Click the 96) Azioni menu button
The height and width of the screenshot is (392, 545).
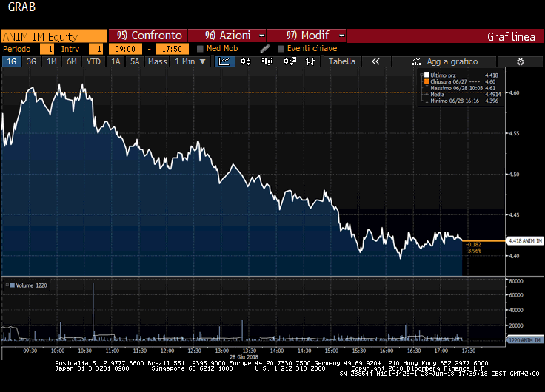click(227, 36)
